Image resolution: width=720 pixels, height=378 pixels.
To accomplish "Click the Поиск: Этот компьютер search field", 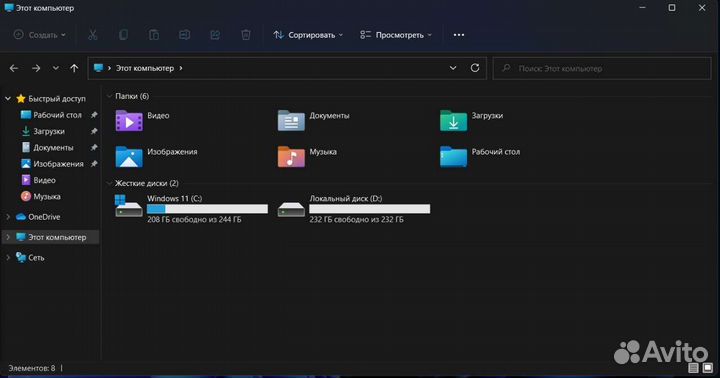I will pos(602,68).
